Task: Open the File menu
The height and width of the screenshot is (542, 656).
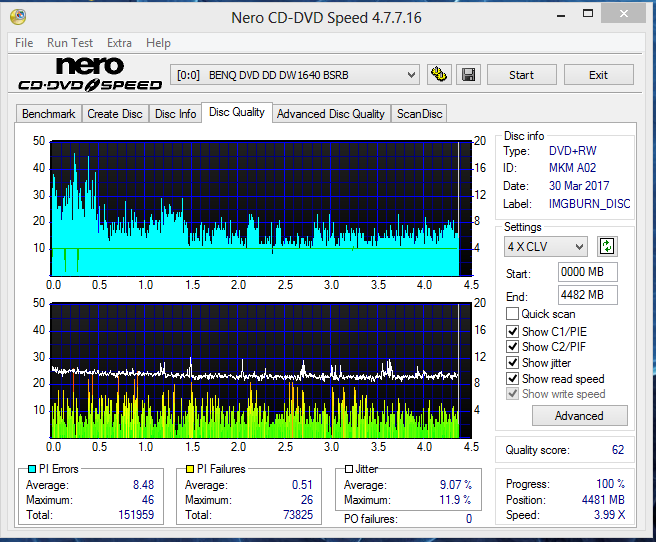Action: coord(24,43)
